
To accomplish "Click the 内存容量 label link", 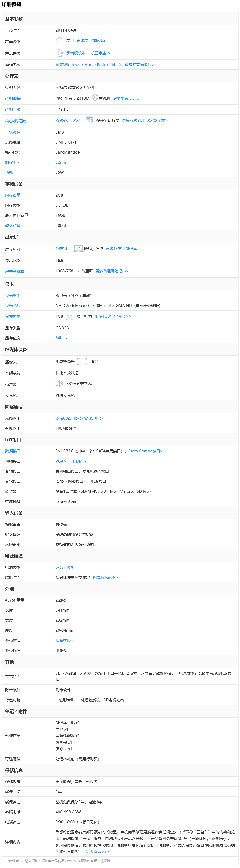I will point(13,196).
